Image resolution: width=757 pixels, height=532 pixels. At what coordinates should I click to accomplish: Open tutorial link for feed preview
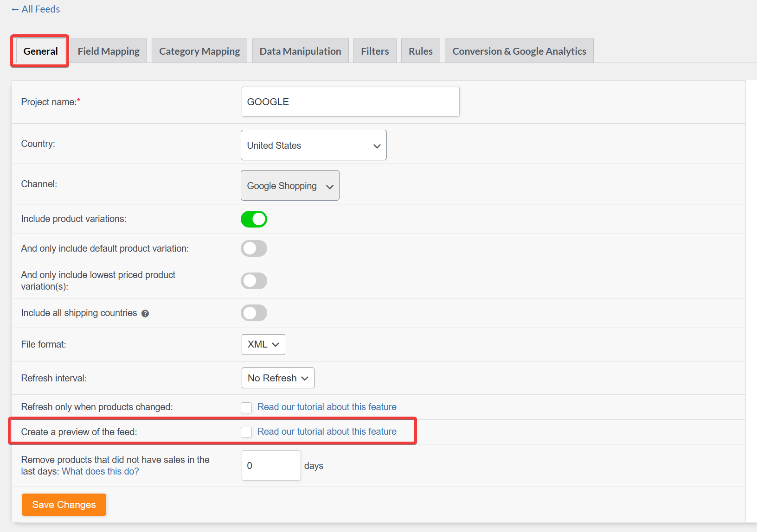click(x=327, y=431)
